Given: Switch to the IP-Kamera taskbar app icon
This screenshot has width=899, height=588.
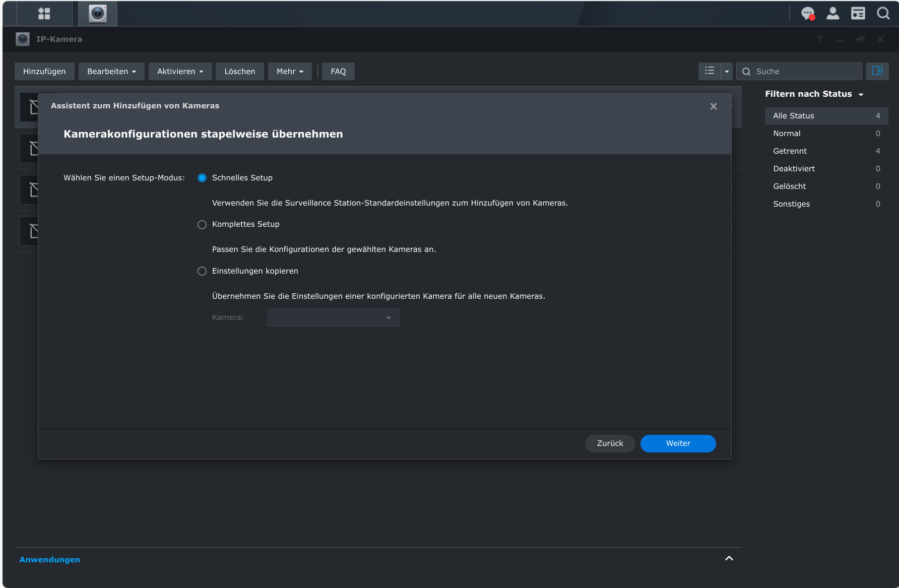Looking at the screenshot, I should [x=98, y=14].
